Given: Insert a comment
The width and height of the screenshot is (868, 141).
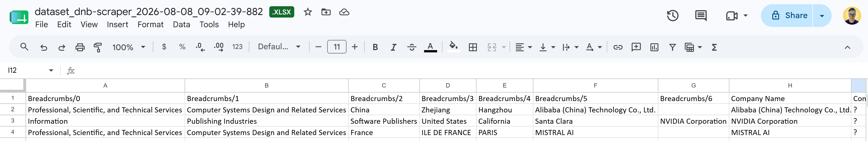Looking at the screenshot, I should 636,47.
